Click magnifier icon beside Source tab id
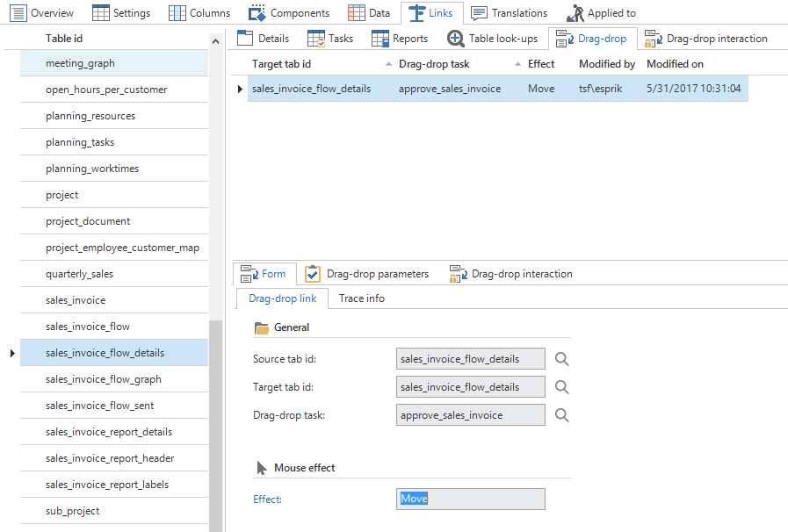This screenshot has height=532, width=788. (x=562, y=359)
